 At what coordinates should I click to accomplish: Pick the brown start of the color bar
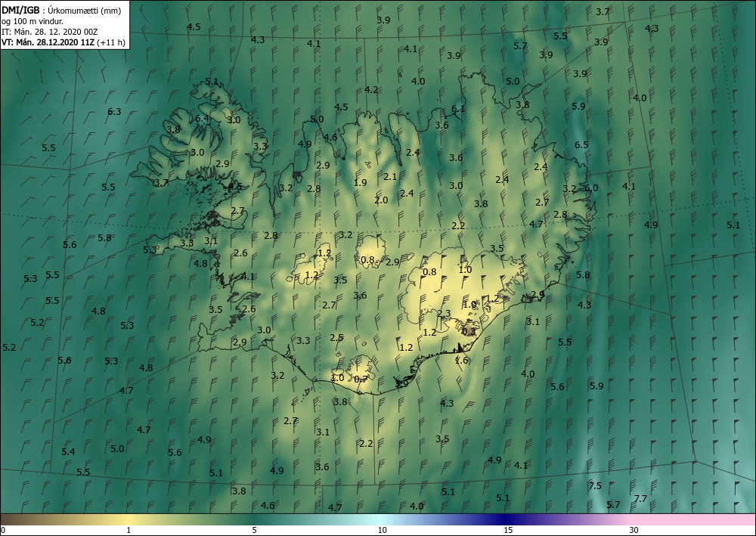click(x=20, y=519)
